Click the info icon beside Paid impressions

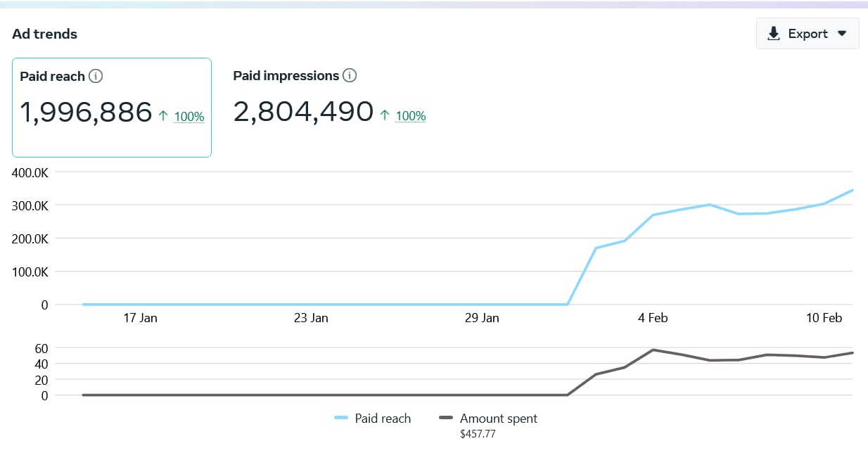(350, 75)
